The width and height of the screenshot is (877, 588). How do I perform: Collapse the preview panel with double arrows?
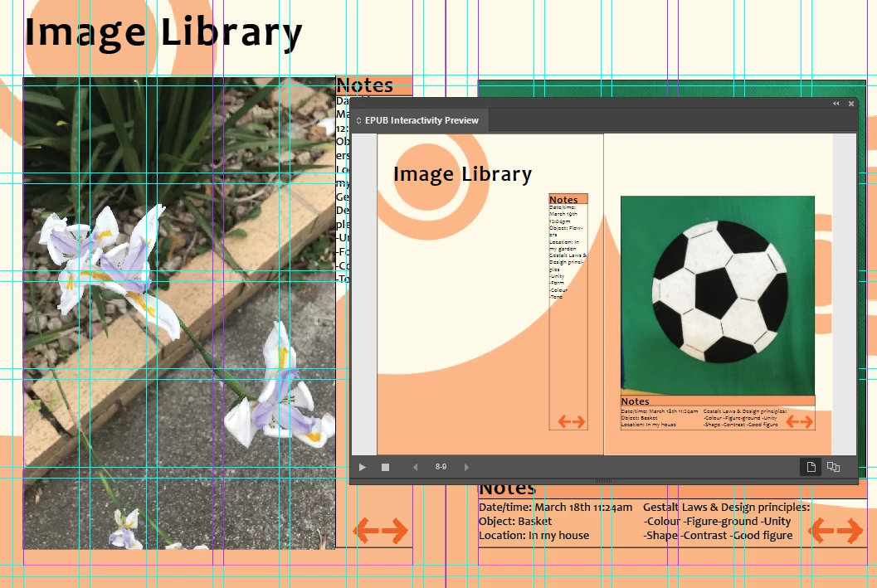pyautogui.click(x=836, y=104)
